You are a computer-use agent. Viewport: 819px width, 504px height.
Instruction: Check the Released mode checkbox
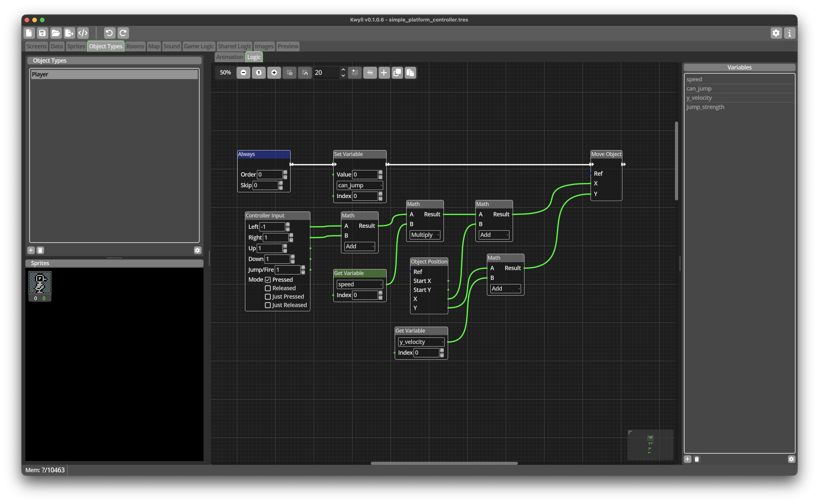[x=268, y=288]
